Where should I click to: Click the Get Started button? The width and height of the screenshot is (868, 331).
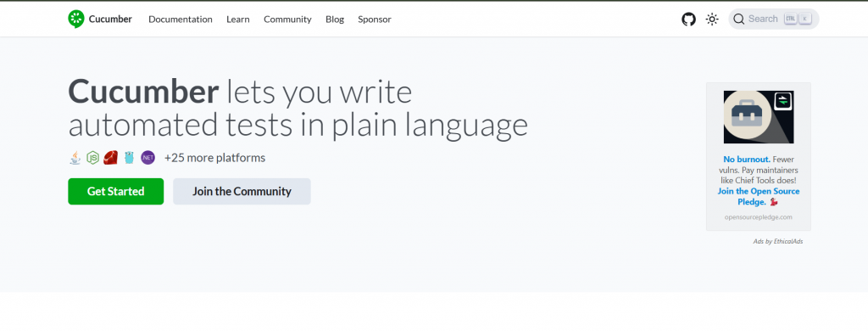point(115,191)
